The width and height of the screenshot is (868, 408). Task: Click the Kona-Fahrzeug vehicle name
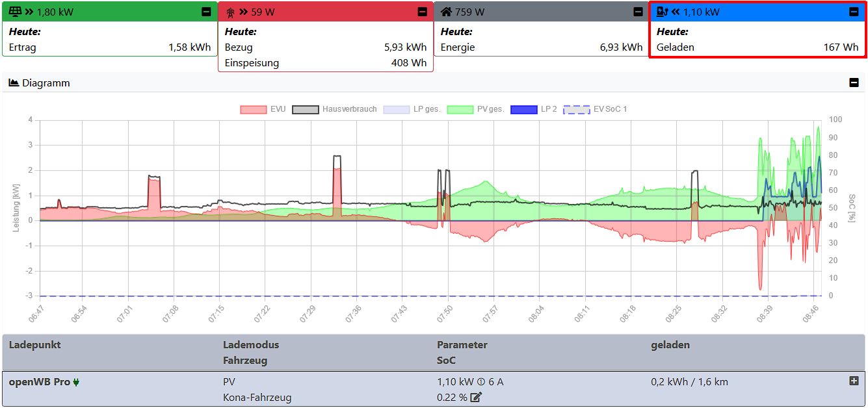point(257,398)
